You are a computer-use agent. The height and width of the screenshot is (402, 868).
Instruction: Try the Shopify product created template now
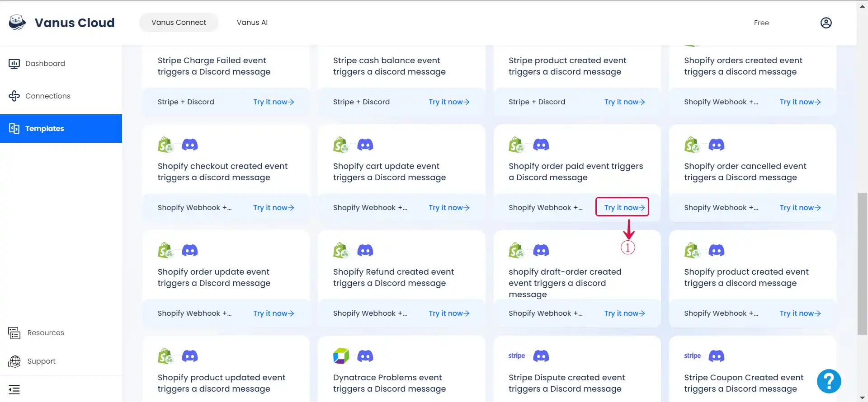[x=800, y=313]
